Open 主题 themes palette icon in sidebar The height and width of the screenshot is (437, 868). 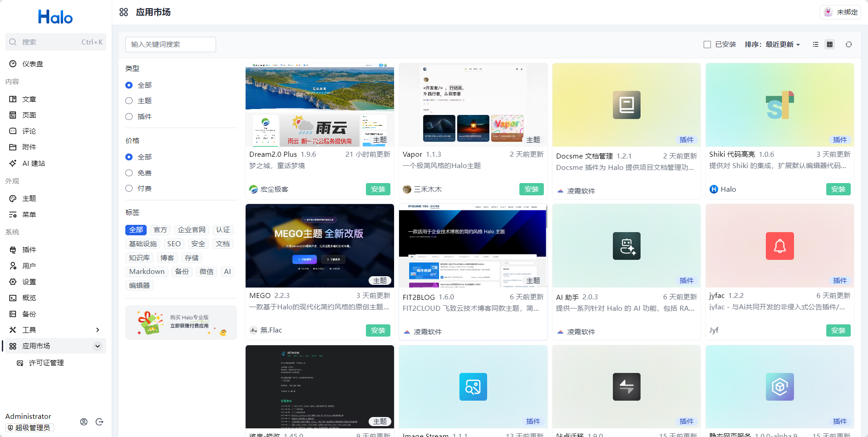coord(13,199)
